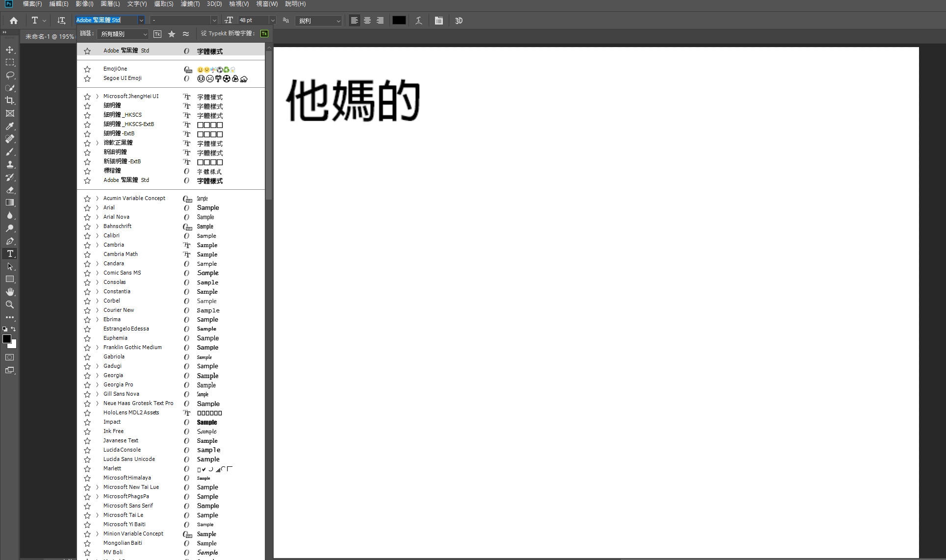Open the 濾鏡(T) menu
Viewport: 946px width, 560px height.
coord(190,4)
